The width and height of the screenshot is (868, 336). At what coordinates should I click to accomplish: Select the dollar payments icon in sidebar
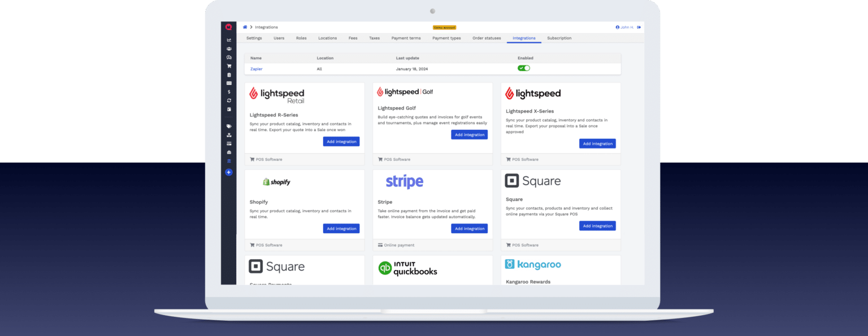(x=229, y=91)
